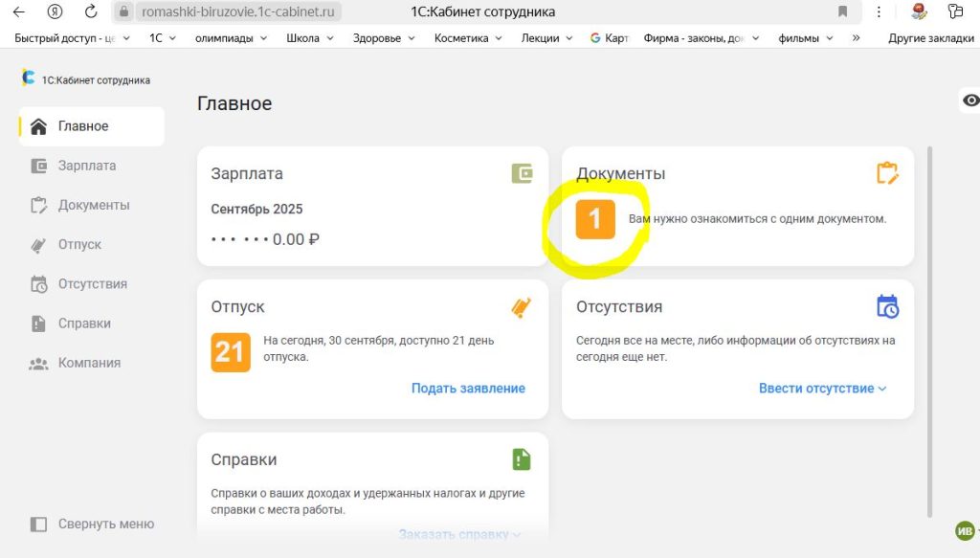The width and height of the screenshot is (980, 558).
Task: Click the vacation icon in Отпуск card
Action: 522,307
